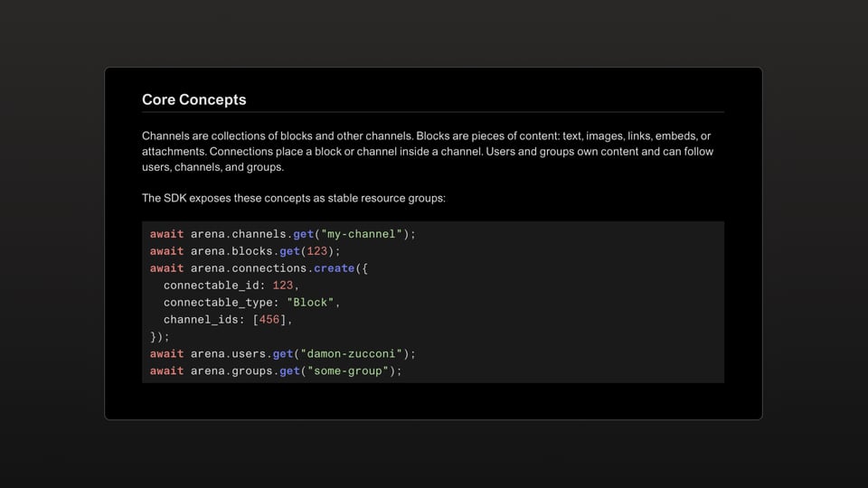
Task: Click the connectable_type "Block" line
Action: (251, 303)
